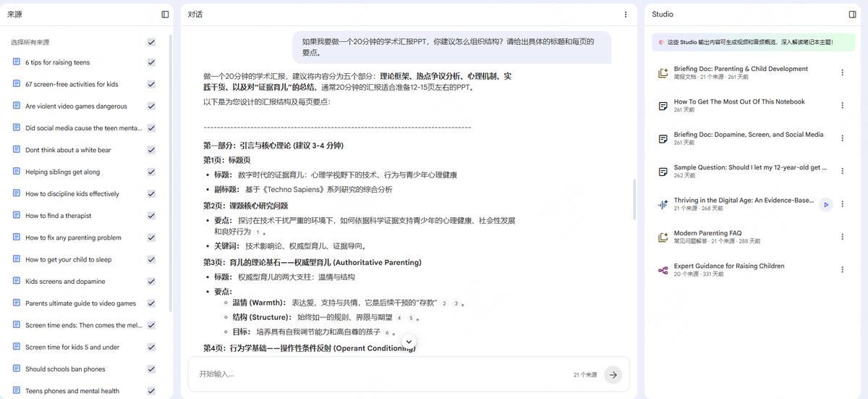Click the note icon for 'How To Get The Most Out Of This Notebook'
Screen dimensions: 868x399
point(663,106)
